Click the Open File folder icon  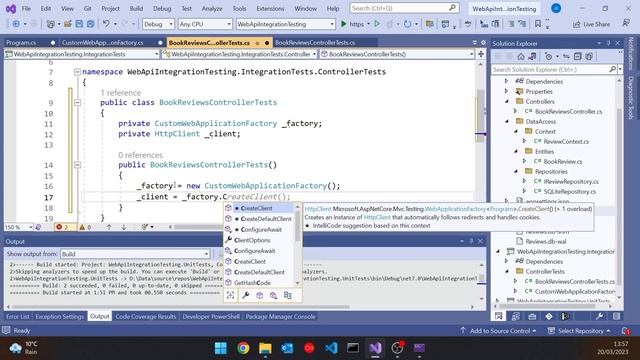pos(68,24)
